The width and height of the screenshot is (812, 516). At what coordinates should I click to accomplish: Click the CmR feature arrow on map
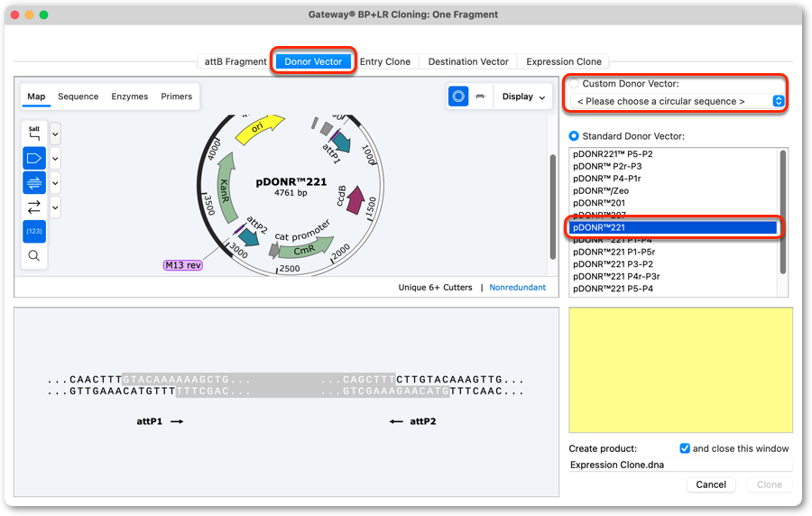(306, 249)
